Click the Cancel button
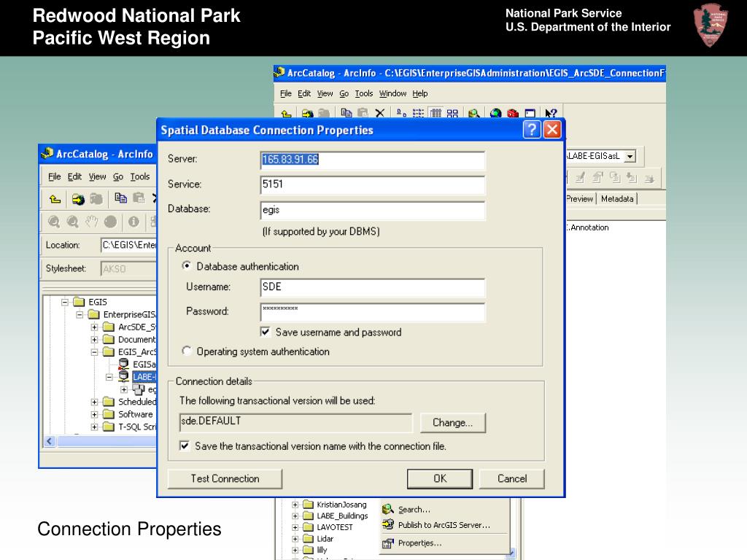Viewport: 747px width, 560px height. 511,478
